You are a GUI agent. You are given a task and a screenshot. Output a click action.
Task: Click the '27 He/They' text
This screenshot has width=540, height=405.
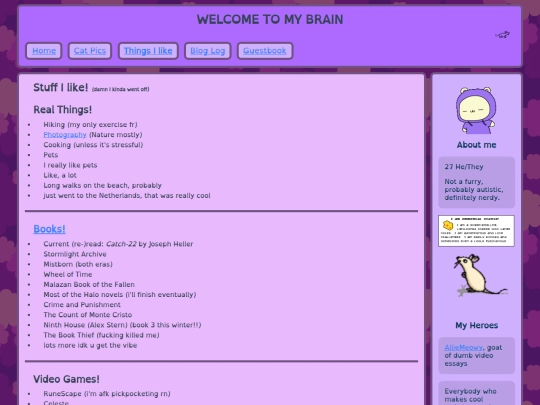[x=464, y=167]
